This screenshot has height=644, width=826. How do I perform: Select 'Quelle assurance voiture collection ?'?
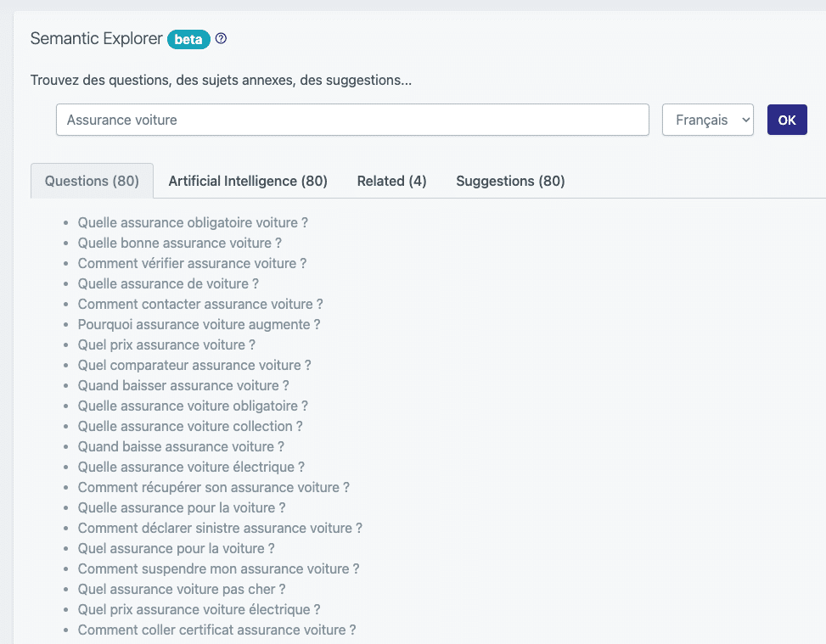point(190,426)
